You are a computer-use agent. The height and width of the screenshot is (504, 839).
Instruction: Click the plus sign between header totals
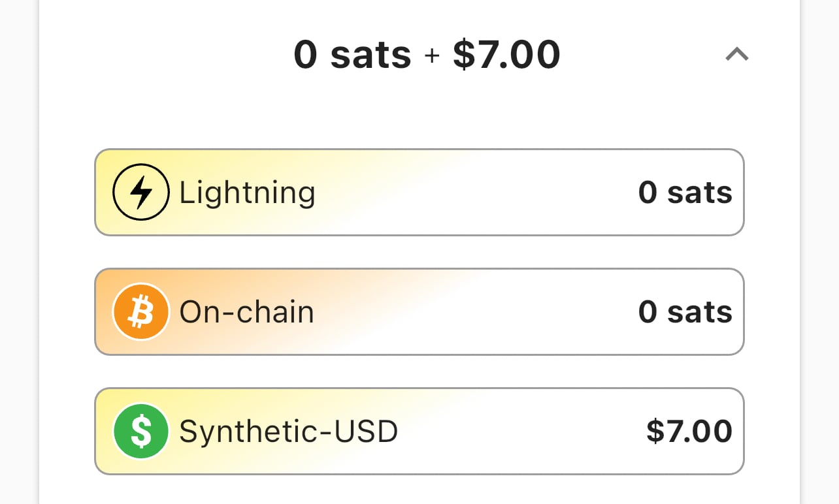tap(432, 56)
